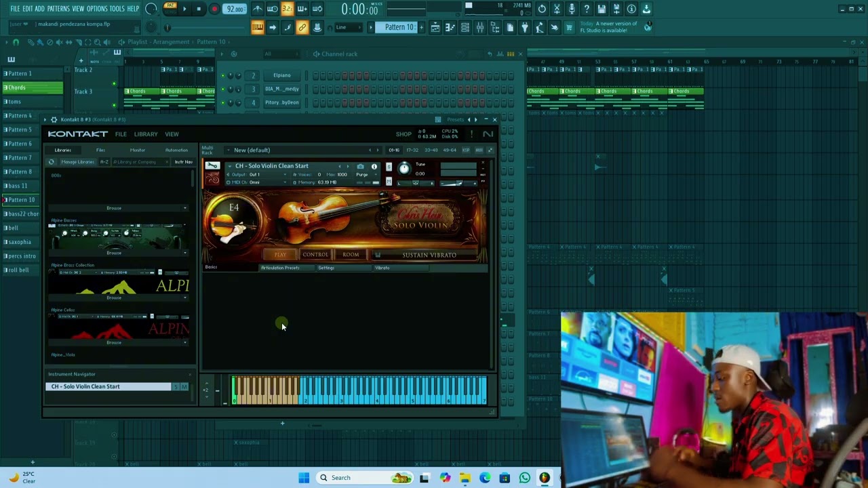868x488 pixels.
Task: Click Kontakt's SHOP button
Action: [403, 134]
